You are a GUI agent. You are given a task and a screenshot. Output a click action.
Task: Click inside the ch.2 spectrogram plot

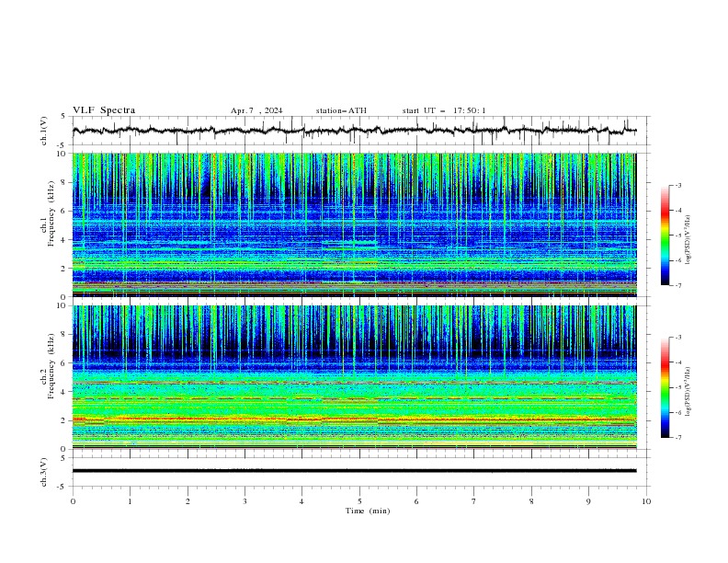point(354,377)
